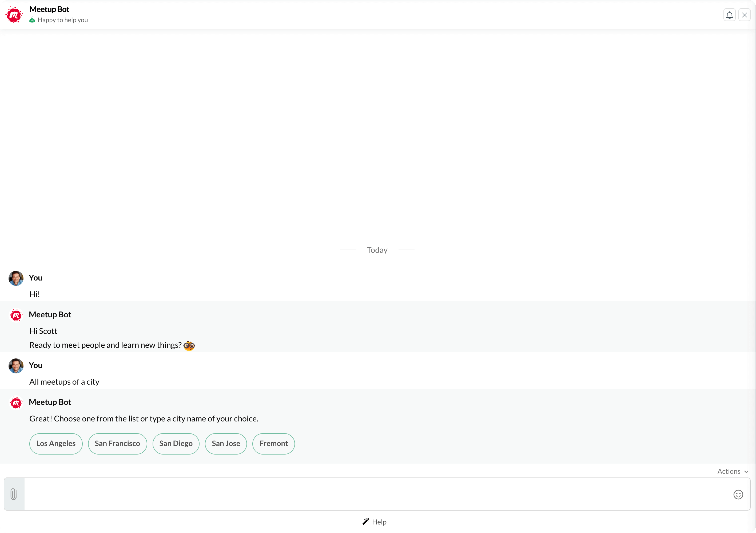Screen dimensions: 756x533
Task: Select San Jose city option
Action: point(225,444)
